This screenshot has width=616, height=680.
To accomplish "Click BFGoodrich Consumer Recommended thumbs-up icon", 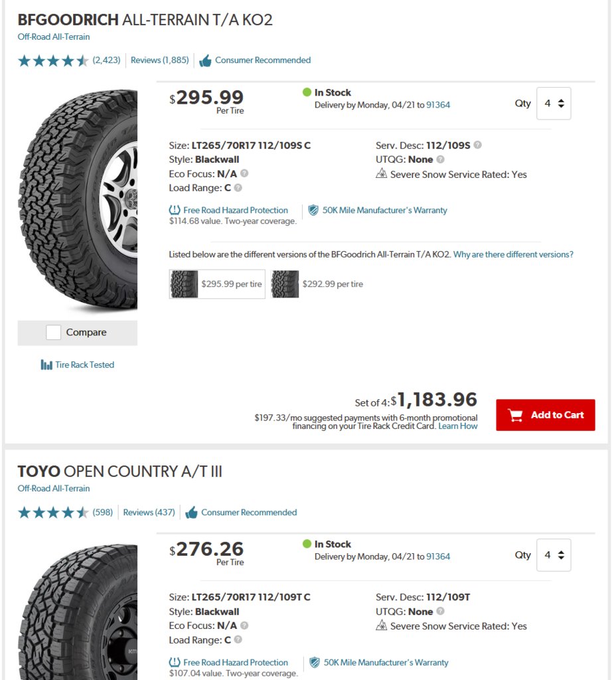I will coord(205,60).
